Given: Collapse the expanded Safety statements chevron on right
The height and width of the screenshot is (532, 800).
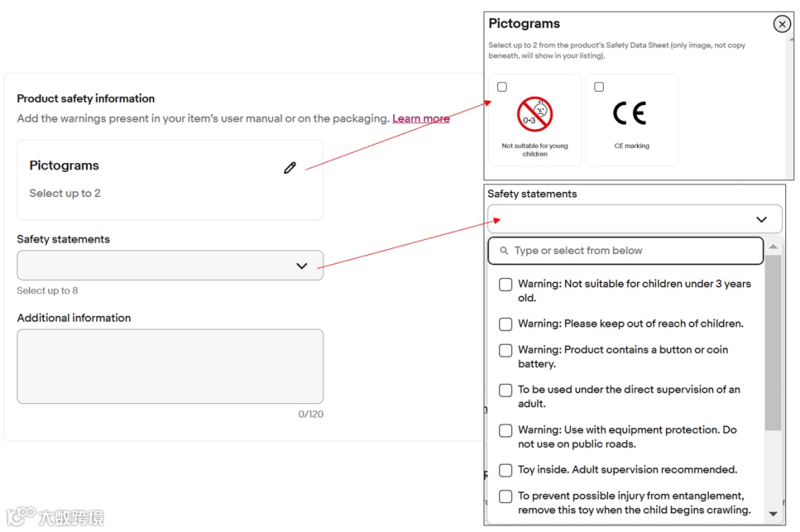Looking at the screenshot, I should coord(761,219).
